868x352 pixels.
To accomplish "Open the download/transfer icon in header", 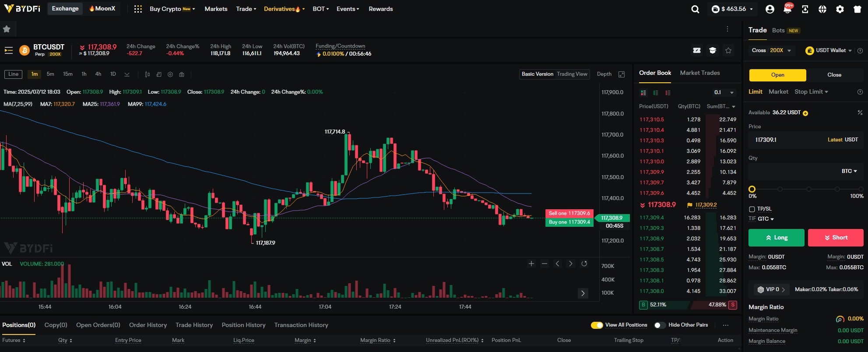I will tap(805, 9).
